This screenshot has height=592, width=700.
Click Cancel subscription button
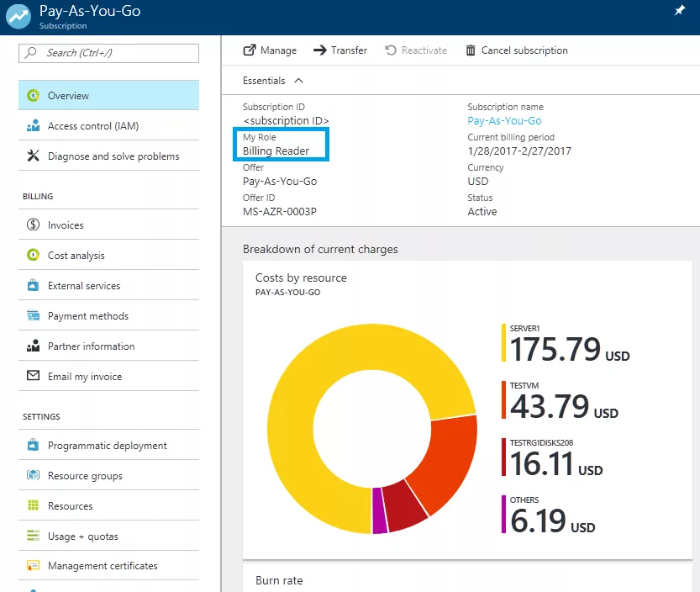tap(517, 50)
